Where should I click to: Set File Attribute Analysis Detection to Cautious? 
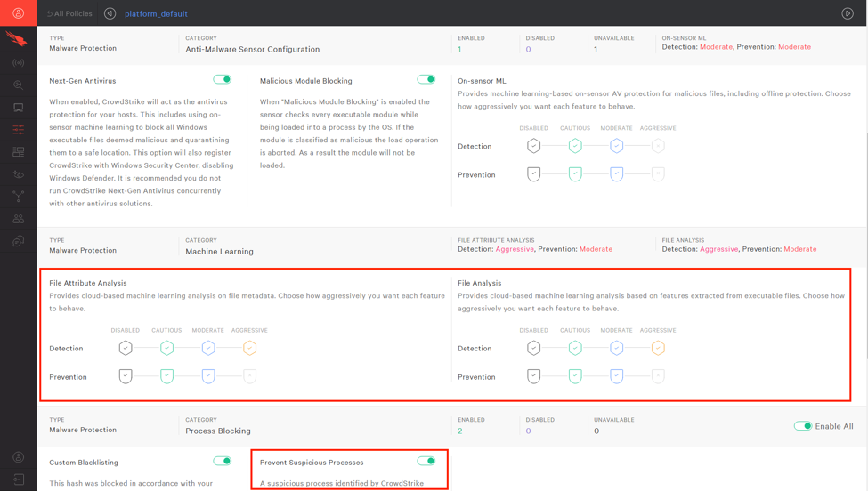click(x=167, y=349)
